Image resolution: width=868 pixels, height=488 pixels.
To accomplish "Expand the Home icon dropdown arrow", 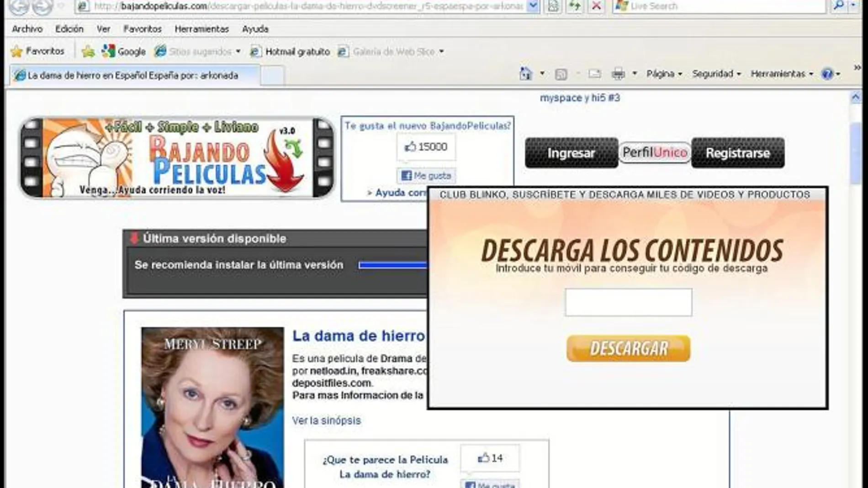I will [x=542, y=73].
